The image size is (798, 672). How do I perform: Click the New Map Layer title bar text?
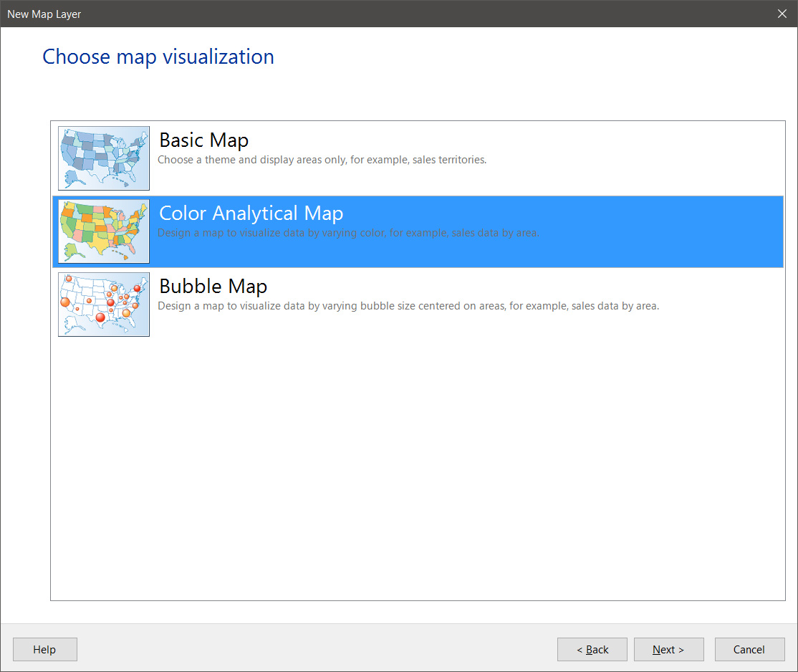[44, 14]
